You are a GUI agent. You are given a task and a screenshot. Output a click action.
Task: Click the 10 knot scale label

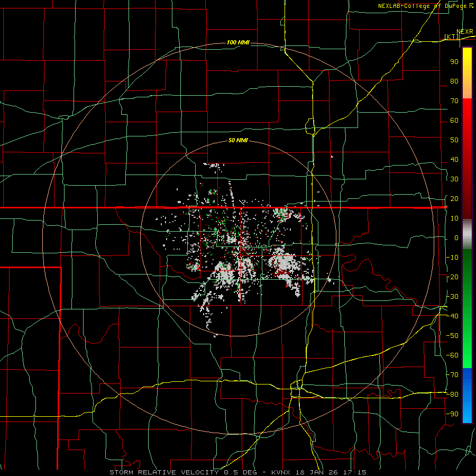(454, 218)
